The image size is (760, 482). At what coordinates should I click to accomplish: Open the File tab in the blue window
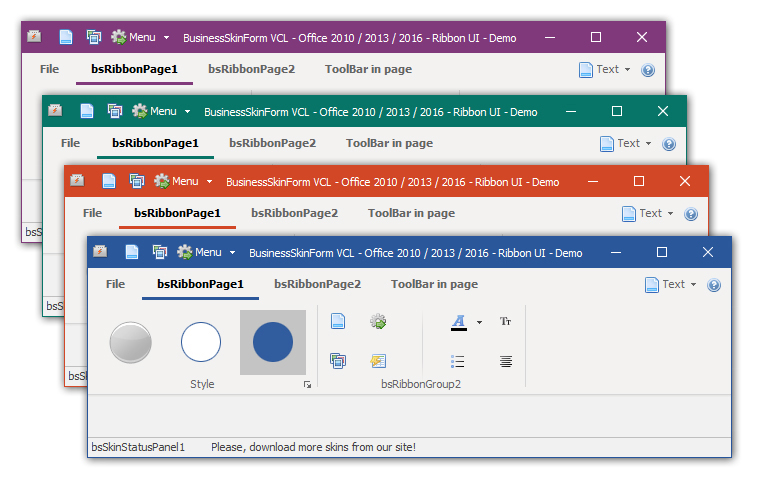pos(115,284)
